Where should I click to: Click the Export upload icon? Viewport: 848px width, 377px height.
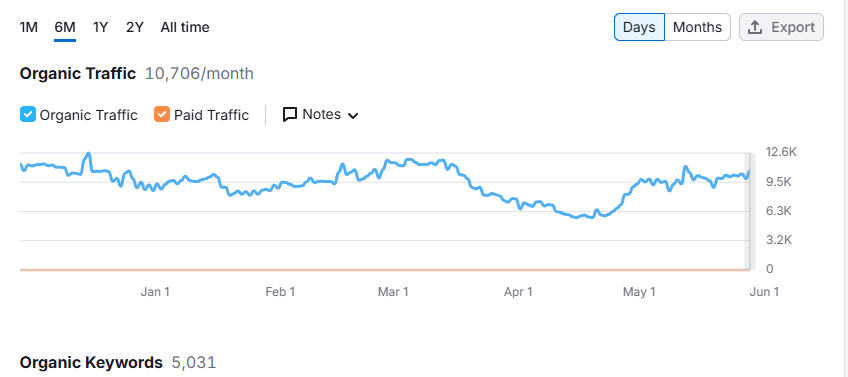tap(754, 27)
